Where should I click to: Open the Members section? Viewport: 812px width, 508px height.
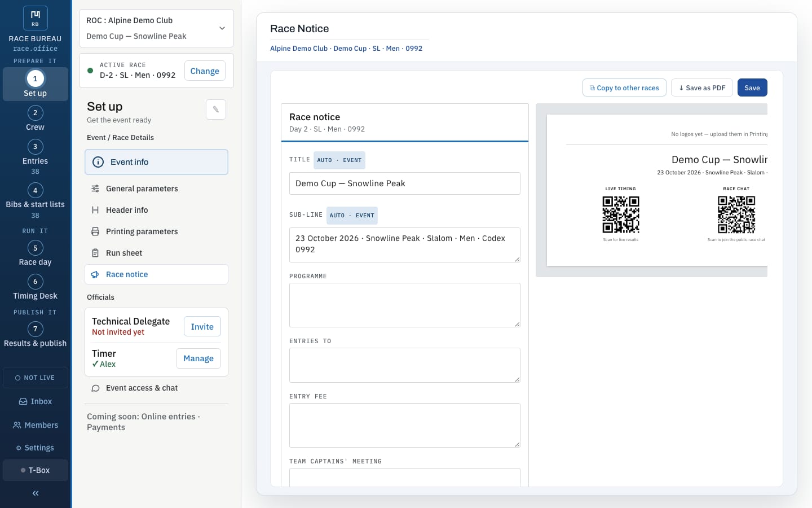point(35,425)
